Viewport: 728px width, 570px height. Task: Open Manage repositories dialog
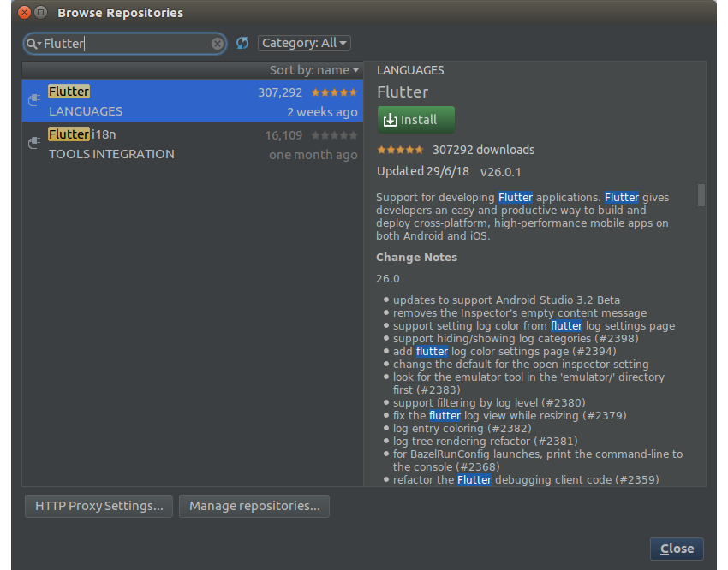(254, 506)
